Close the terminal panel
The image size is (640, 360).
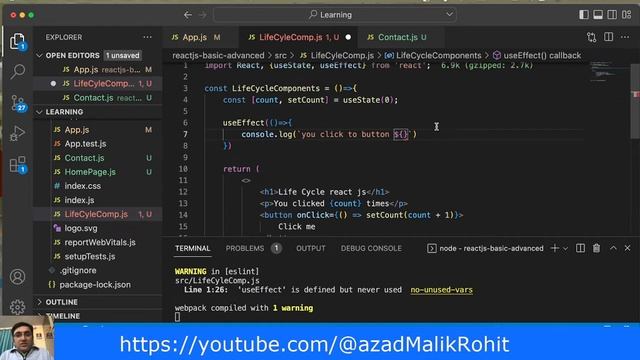(628, 248)
